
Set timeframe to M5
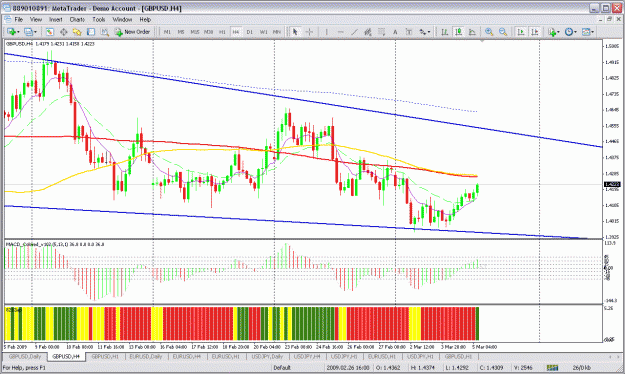[x=181, y=32]
